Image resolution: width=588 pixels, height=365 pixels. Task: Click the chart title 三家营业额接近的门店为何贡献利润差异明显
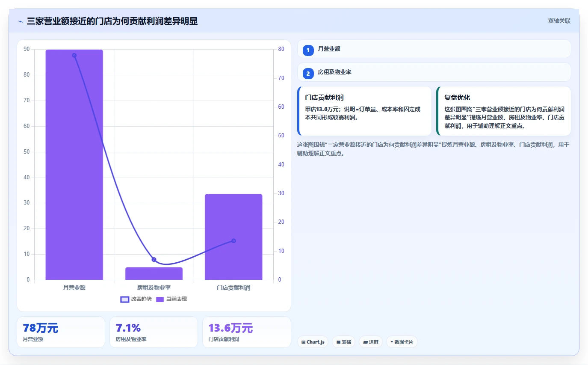(x=112, y=21)
